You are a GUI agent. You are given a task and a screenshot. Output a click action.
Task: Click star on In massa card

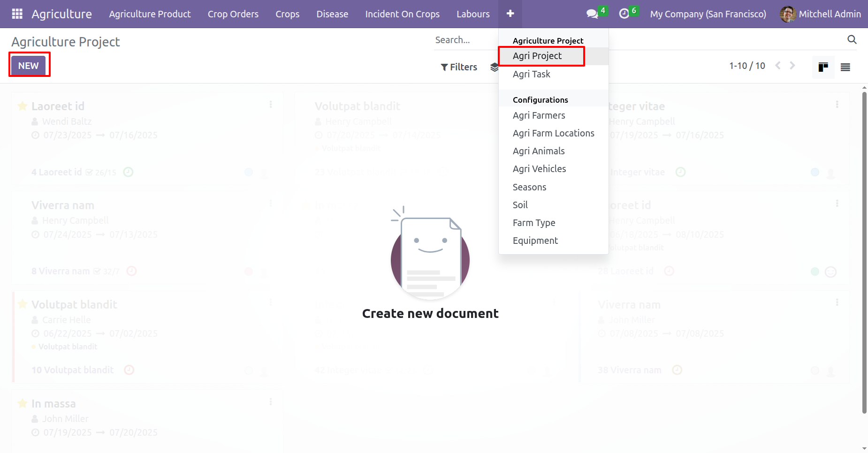click(x=23, y=403)
